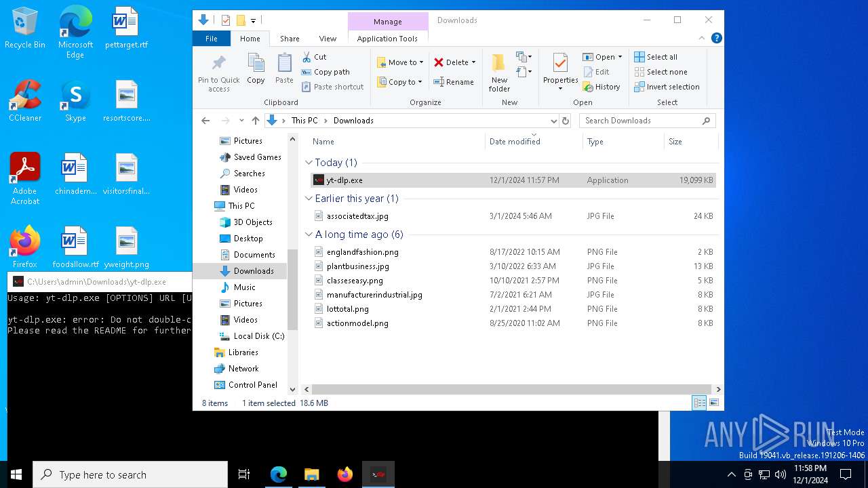Navigate back in File Explorer

pyautogui.click(x=205, y=121)
